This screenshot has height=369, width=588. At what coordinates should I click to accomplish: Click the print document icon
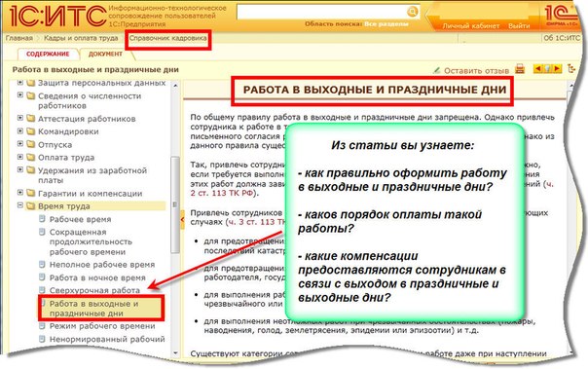(520, 68)
